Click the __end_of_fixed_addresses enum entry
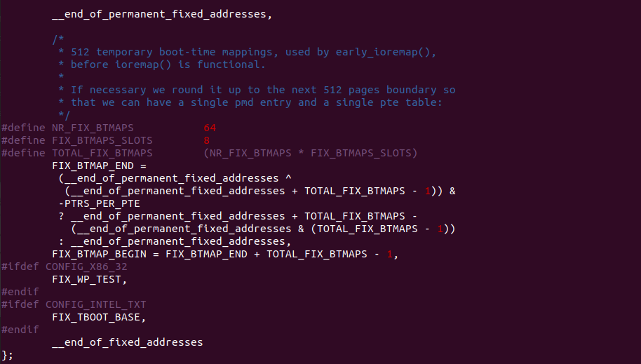The height and width of the screenshot is (364, 641). tap(127, 342)
